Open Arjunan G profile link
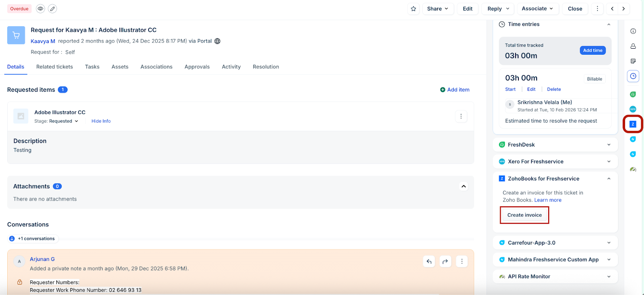Viewport: 644px width, 295px height. [42, 259]
